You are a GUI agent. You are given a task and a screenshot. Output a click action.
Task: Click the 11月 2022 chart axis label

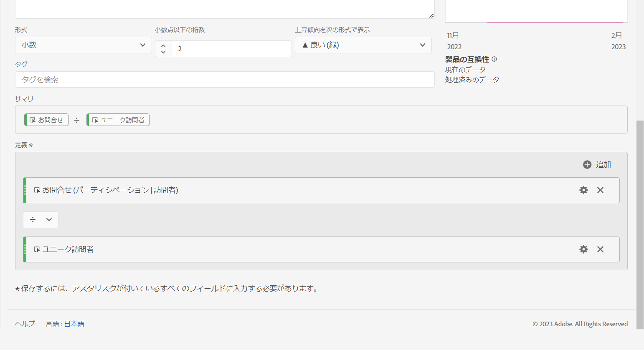tap(454, 41)
